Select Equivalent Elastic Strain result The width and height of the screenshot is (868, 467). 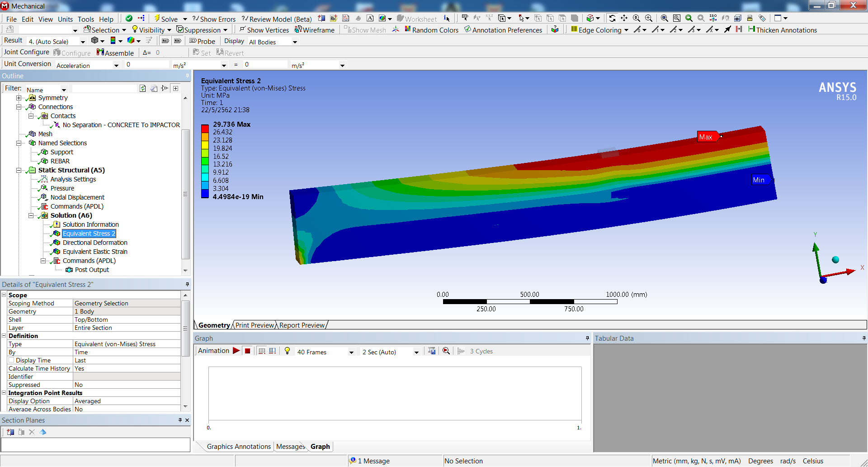point(95,252)
